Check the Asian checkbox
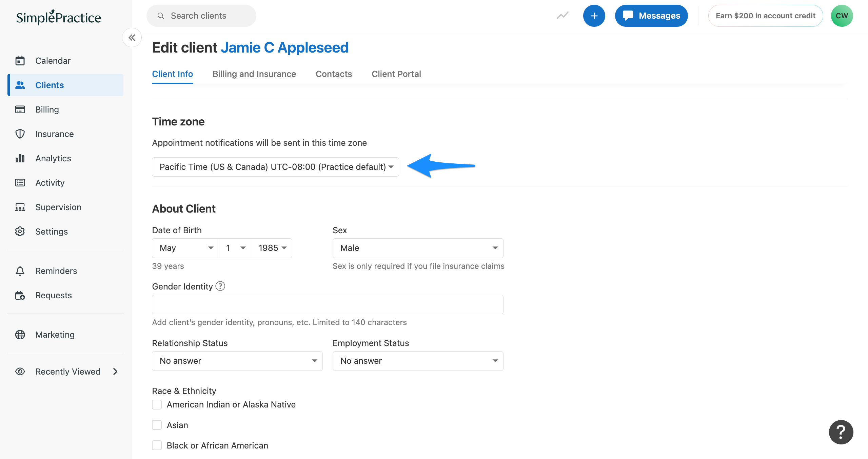Viewport: 868px width, 459px height. click(157, 425)
